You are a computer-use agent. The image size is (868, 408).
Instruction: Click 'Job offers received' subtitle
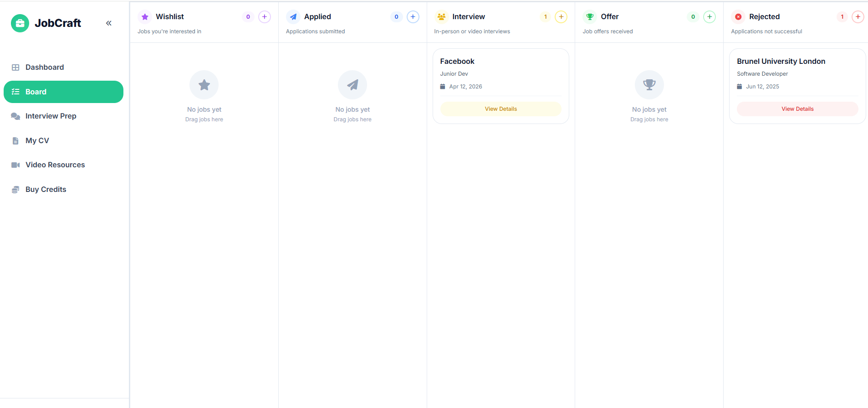(x=608, y=31)
